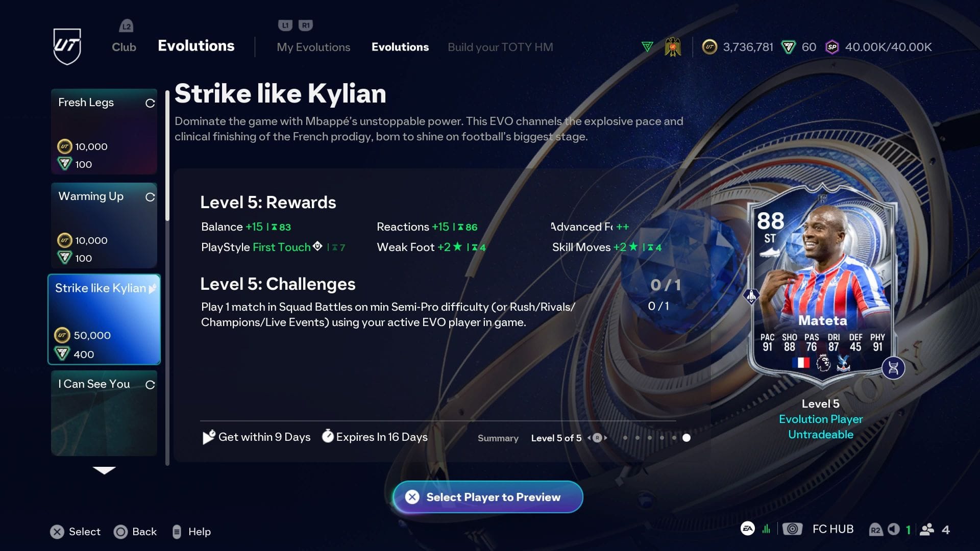This screenshot has width=980, height=551.
Task: Open the party members icon
Action: pos(927,530)
